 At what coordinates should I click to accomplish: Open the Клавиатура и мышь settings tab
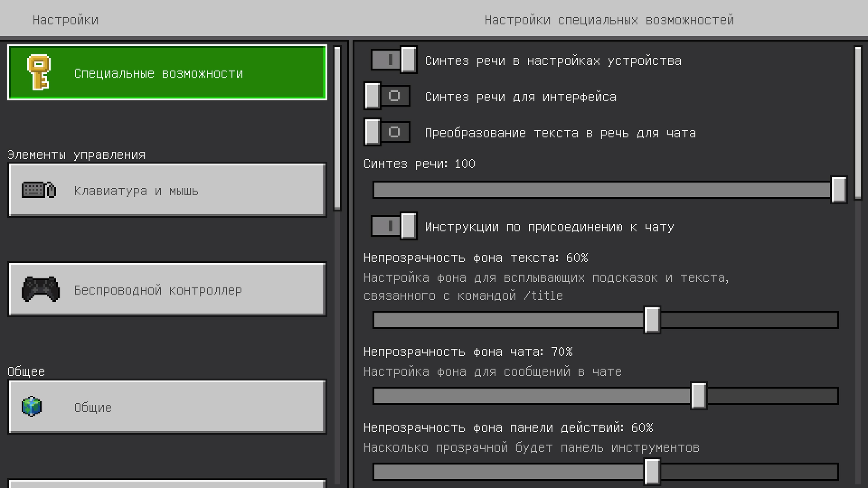[x=167, y=190]
